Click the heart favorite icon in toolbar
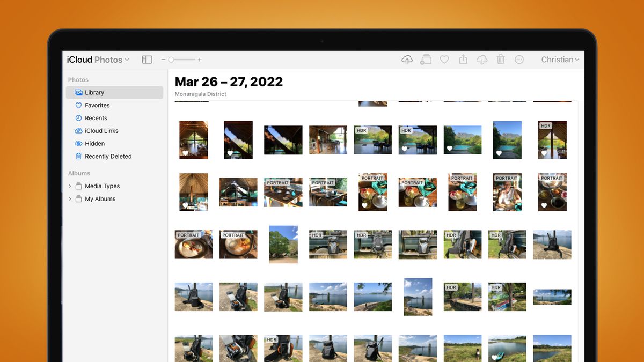644x362 pixels. point(444,60)
